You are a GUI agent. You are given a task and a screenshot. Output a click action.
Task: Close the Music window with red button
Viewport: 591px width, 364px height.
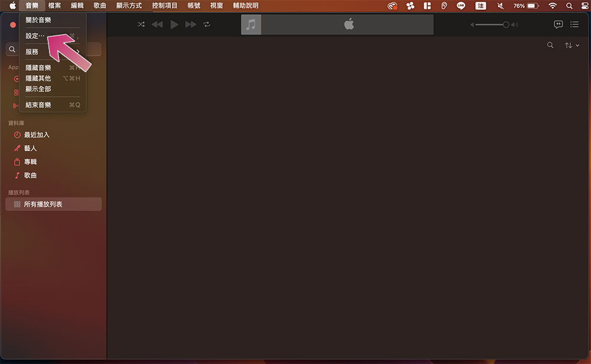[13, 25]
